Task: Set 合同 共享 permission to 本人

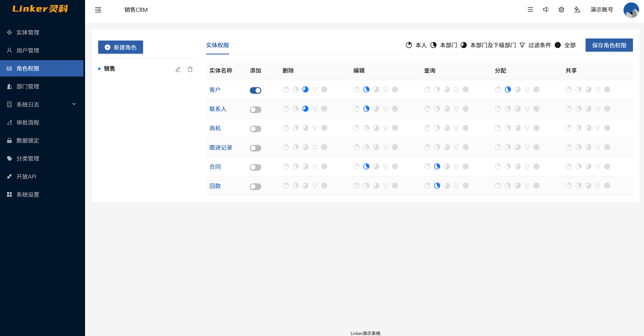Action: coord(569,166)
